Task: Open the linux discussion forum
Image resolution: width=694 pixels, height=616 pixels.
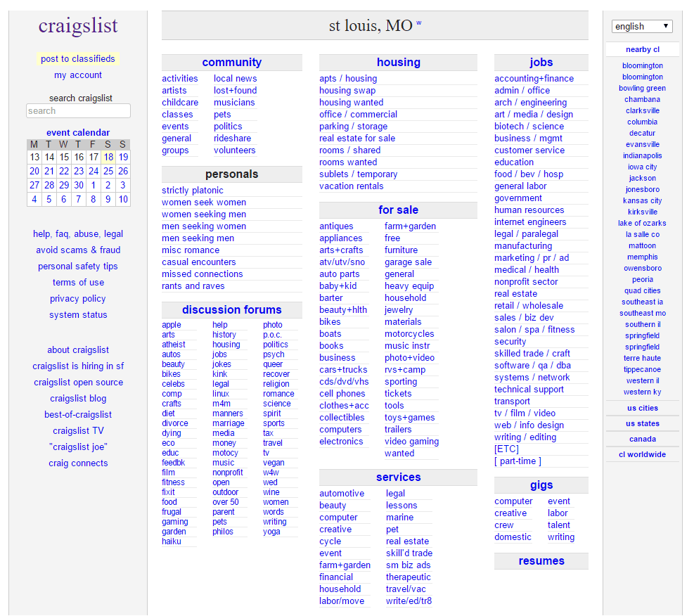Action: pos(221,394)
